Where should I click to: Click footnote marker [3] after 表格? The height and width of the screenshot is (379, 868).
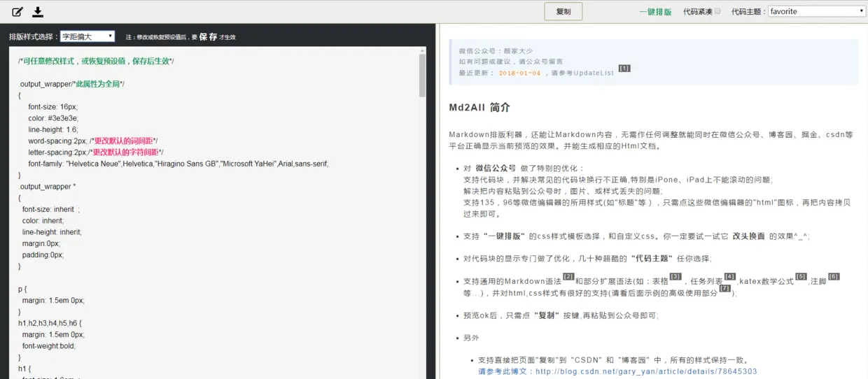[x=675, y=277]
